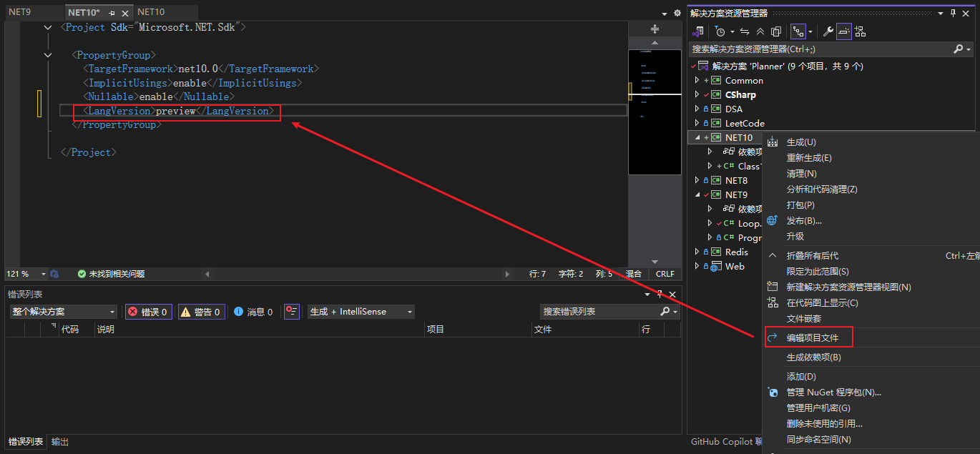980x454 pixels.
Task: Expand the LeetCode project node
Action: tap(697, 123)
